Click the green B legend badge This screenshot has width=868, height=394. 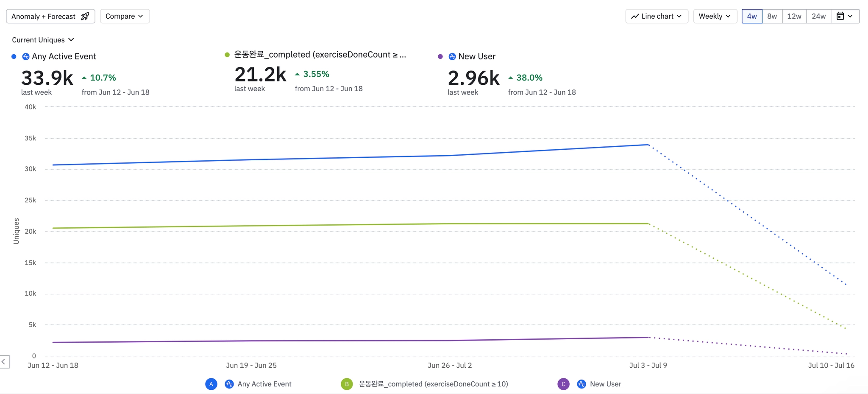click(x=347, y=384)
